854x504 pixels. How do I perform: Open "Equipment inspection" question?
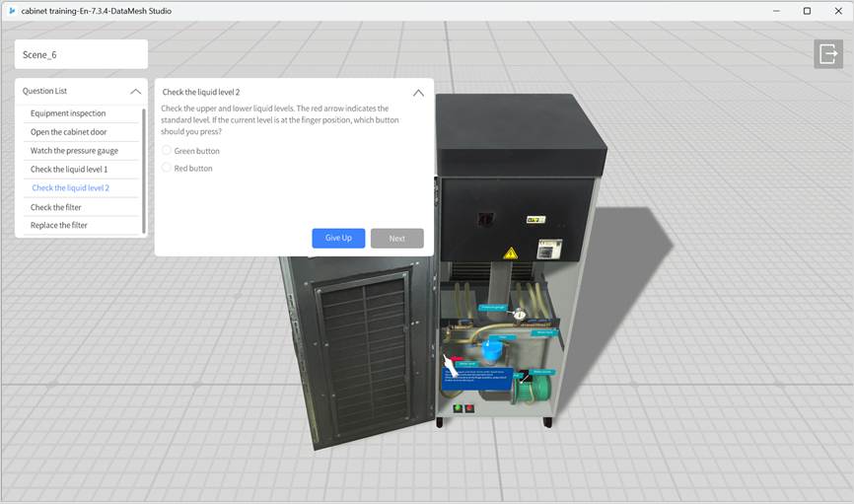point(68,113)
